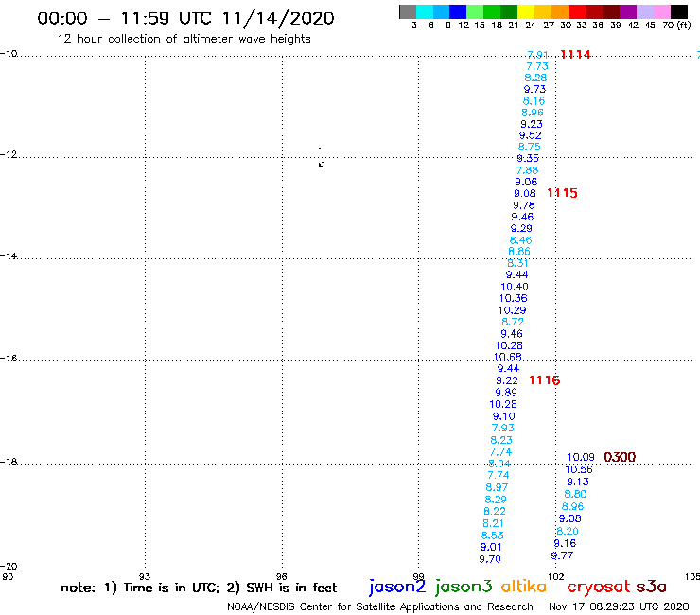Select wave height value 8.20
Viewport: 700px width, 615px height.
[x=568, y=531]
